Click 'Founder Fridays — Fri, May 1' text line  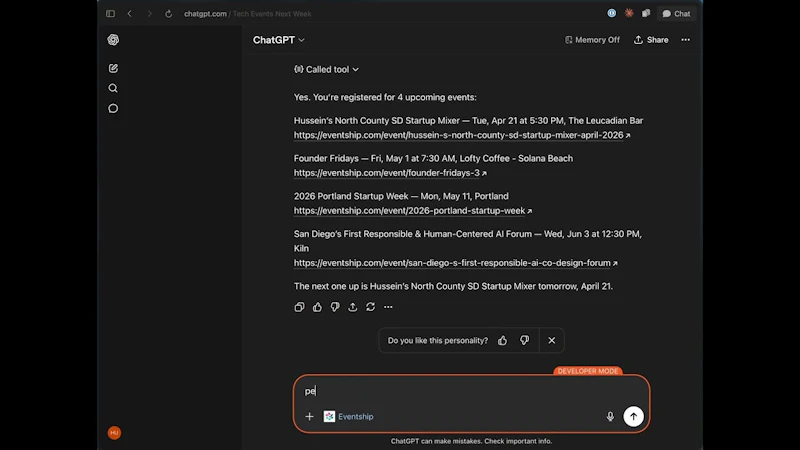pyautogui.click(x=433, y=159)
